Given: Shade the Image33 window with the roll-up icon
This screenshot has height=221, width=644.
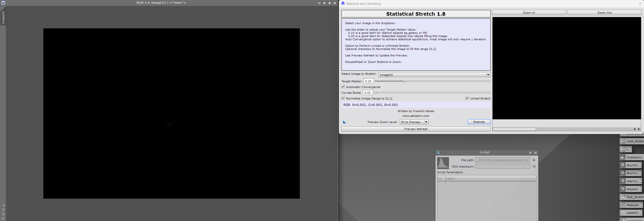Looking at the screenshot, I should [324, 3].
